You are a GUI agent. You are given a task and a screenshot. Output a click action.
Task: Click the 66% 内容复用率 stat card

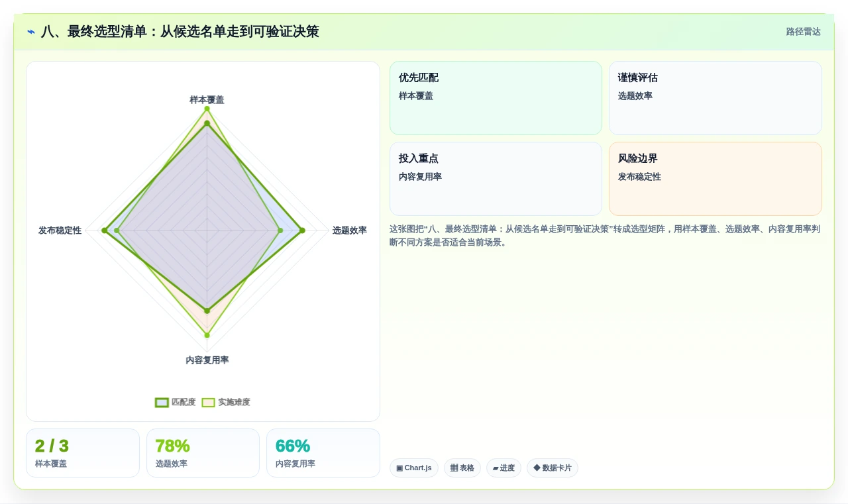click(323, 453)
